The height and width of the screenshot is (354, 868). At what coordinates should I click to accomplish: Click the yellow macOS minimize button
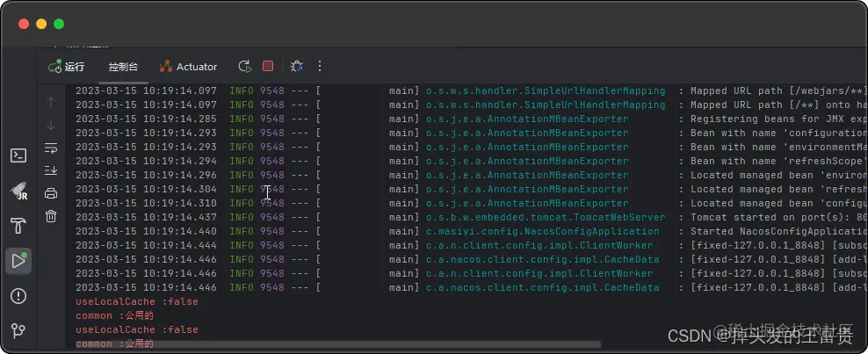[x=41, y=24]
